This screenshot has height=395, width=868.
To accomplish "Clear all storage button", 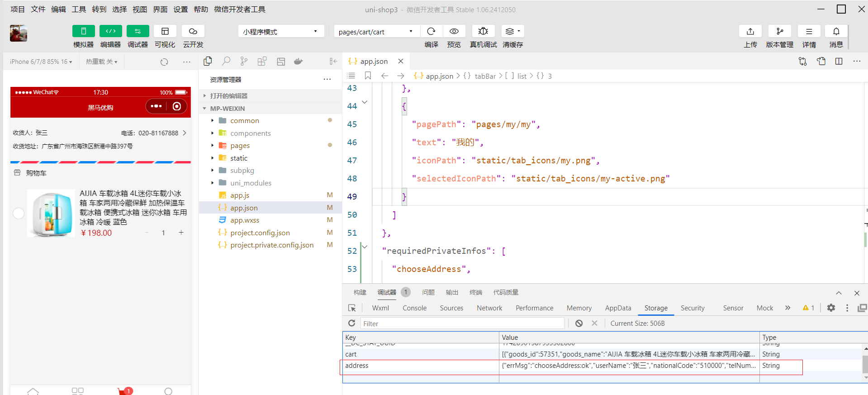I will [x=579, y=323].
